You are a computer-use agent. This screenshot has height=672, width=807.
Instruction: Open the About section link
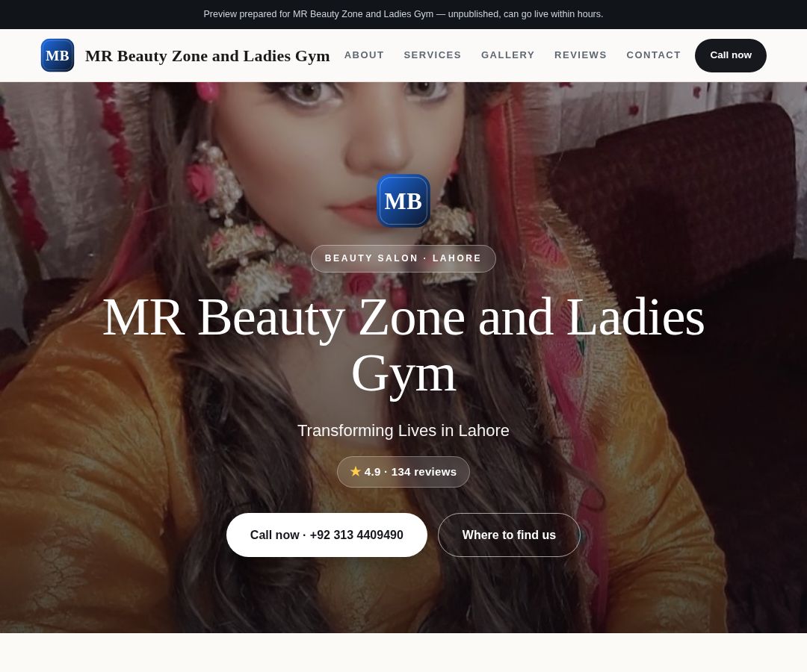pyautogui.click(x=364, y=55)
